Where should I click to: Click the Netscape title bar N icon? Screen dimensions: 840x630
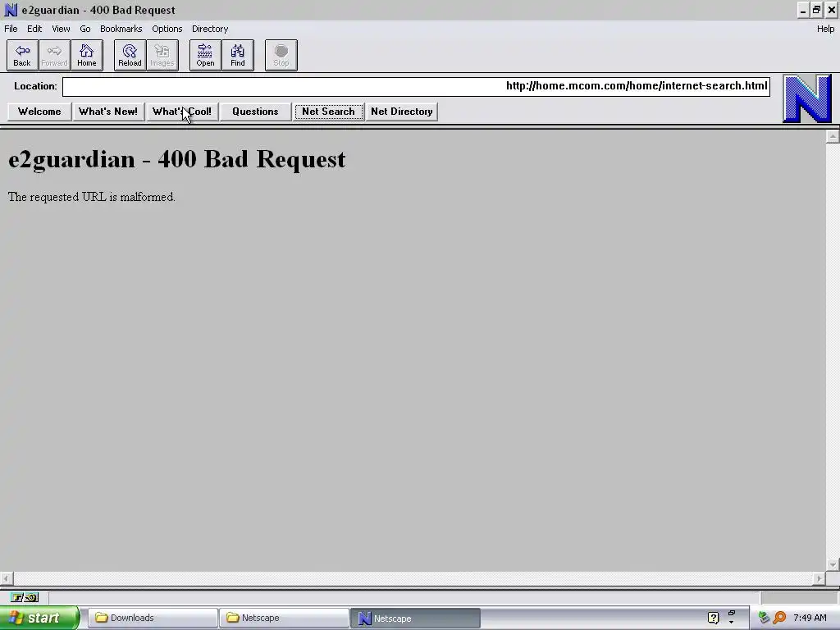click(11, 10)
